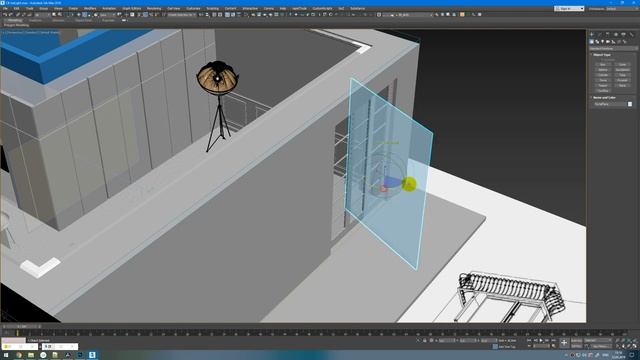640x360 pixels.
Task: Open the Modifiers menu
Action: (x=90, y=8)
